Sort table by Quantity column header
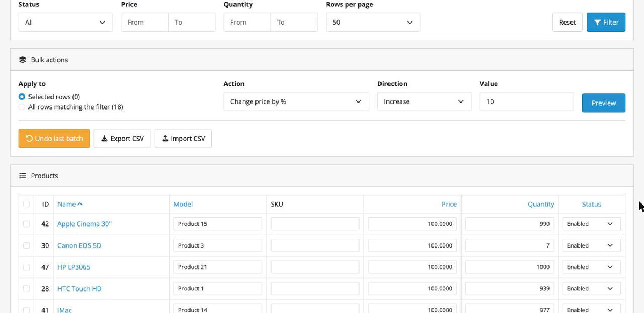 click(541, 204)
